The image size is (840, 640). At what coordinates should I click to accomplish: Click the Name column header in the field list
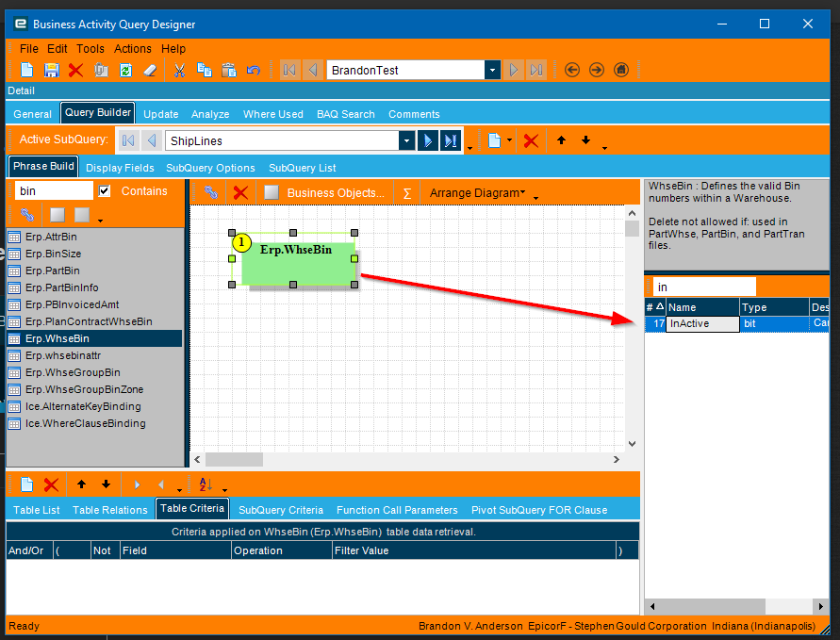tap(702, 307)
